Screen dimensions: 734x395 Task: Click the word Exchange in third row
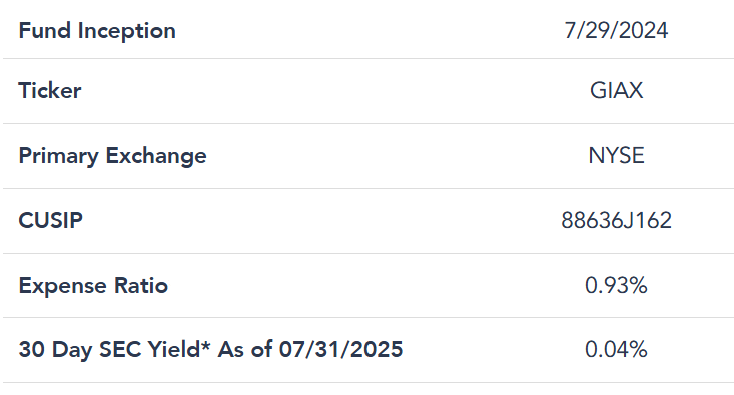[156, 156]
